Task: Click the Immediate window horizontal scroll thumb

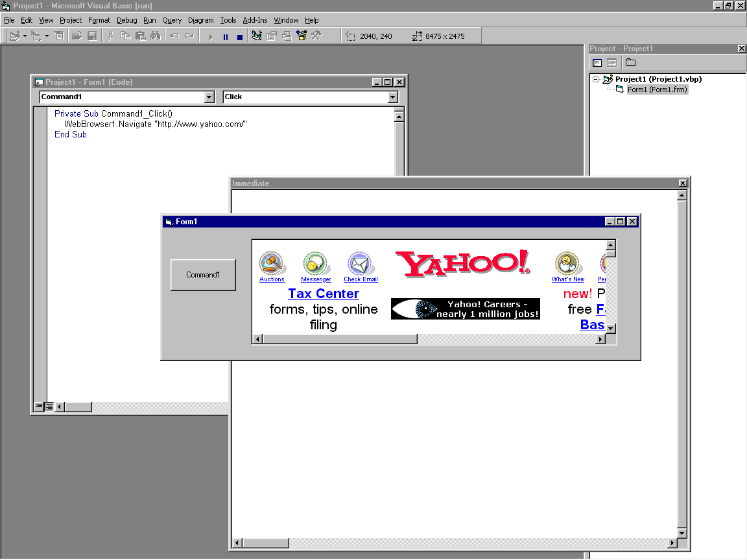Action: point(266,543)
